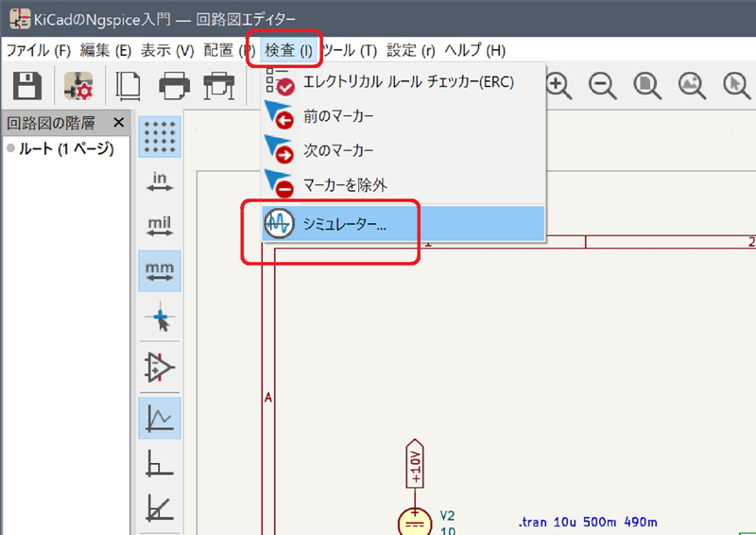Open page settings sheet icon
Image resolution: width=756 pixels, height=535 pixels.
click(129, 85)
